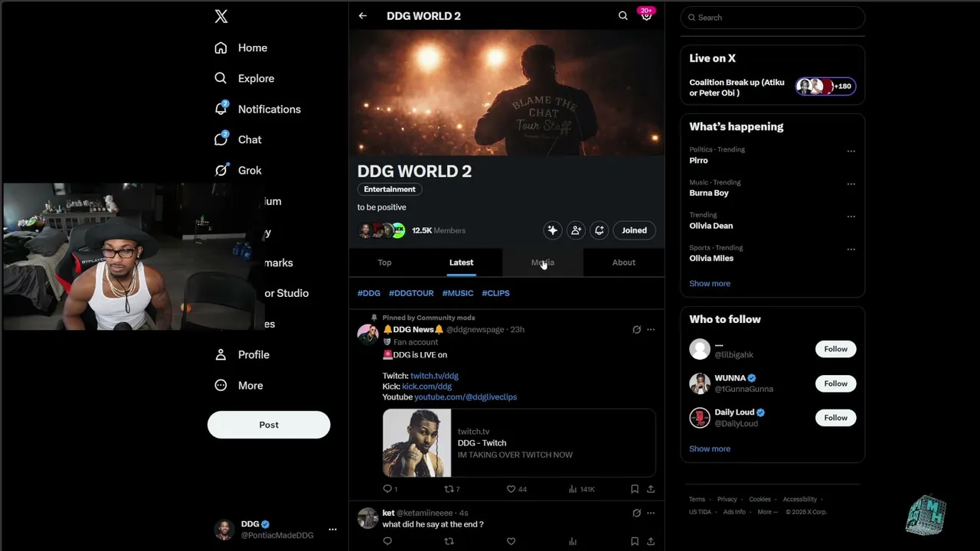This screenshot has height=551, width=980.
Task: Like the DDG News pinned post
Action: coord(517,489)
